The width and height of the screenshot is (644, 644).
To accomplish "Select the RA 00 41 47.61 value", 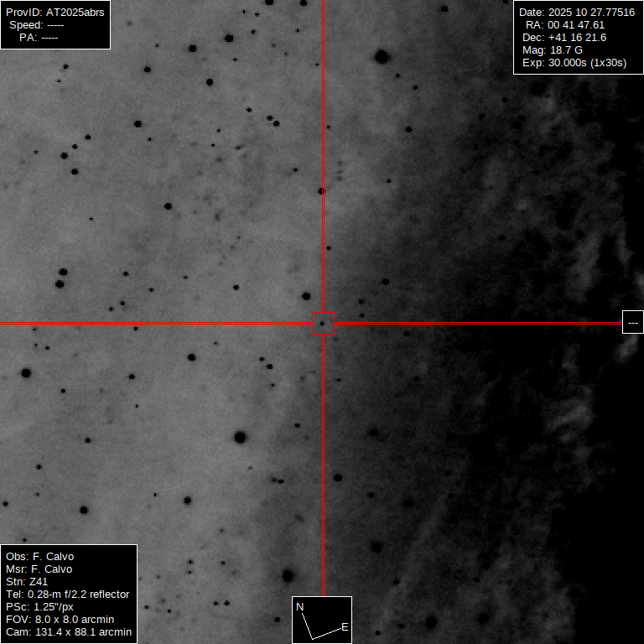I will tap(575, 25).
